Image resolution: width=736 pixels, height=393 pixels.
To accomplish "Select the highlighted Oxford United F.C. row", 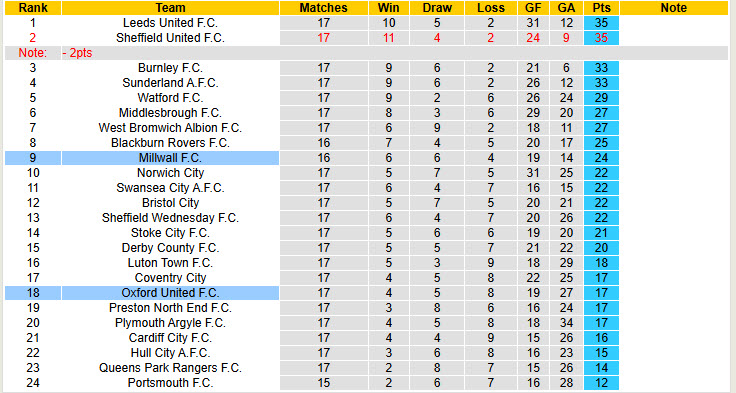I will 312,293.
